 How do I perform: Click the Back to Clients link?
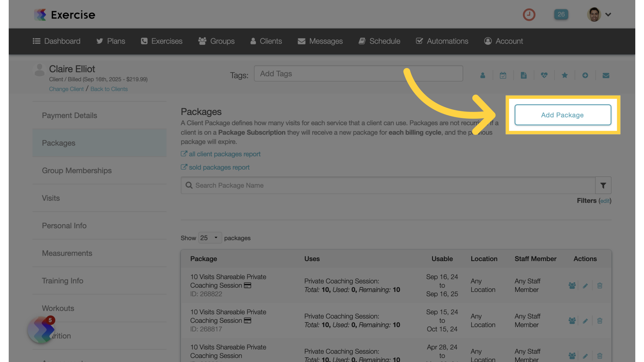pos(109,89)
